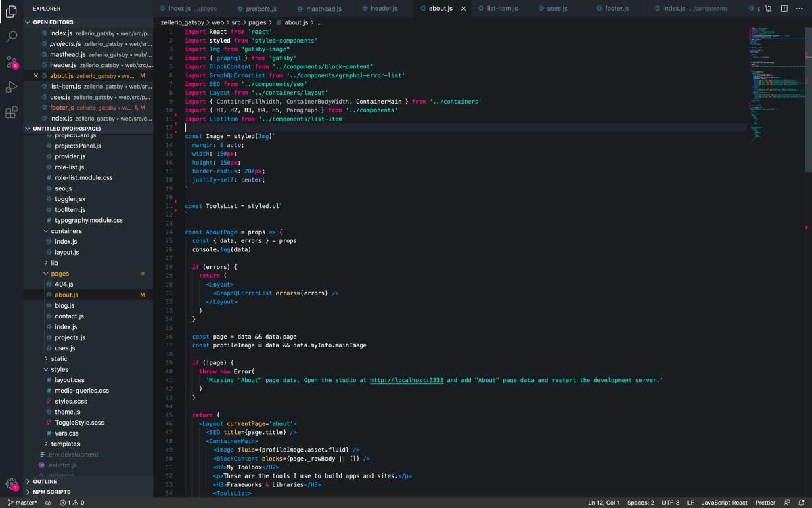Click the git branch icon next to master

(10, 503)
